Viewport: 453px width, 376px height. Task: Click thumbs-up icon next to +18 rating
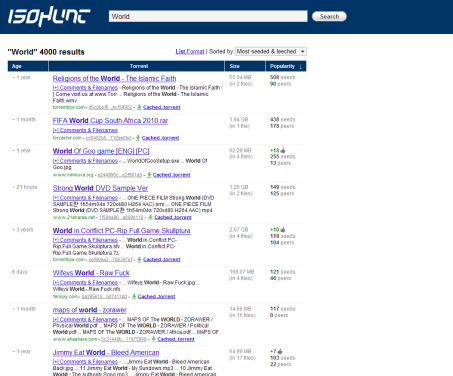tap(283, 150)
